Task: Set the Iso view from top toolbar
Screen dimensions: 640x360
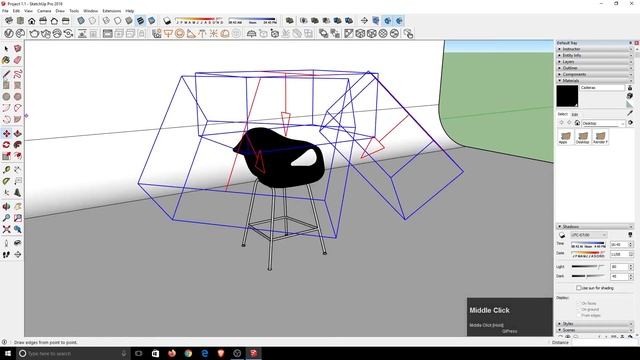Action: pyautogui.click(x=9, y=20)
